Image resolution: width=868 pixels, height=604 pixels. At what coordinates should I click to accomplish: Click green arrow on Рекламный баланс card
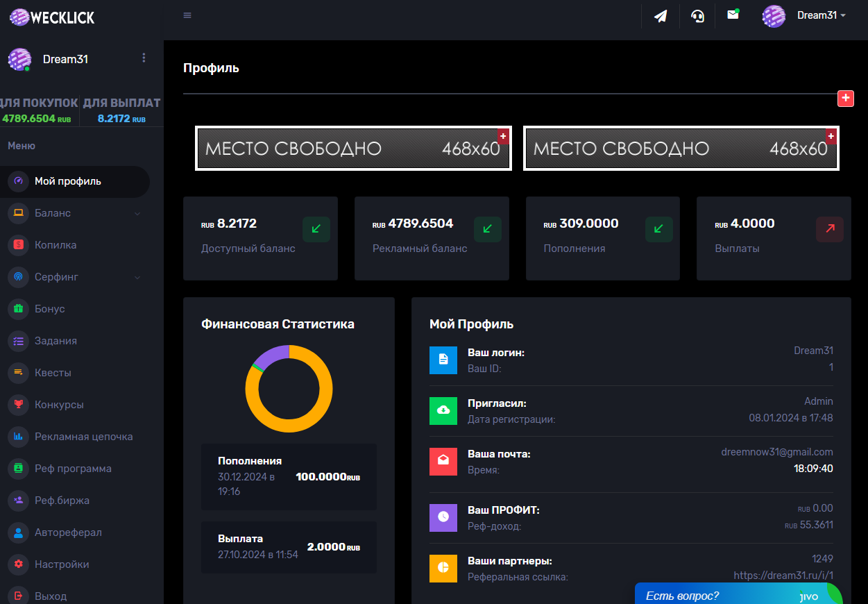pyautogui.click(x=487, y=228)
